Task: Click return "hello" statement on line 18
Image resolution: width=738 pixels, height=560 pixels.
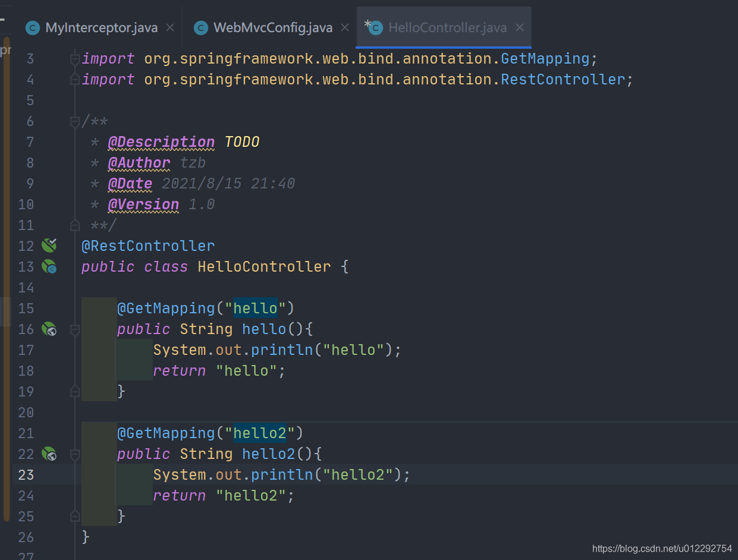Action: tap(219, 370)
